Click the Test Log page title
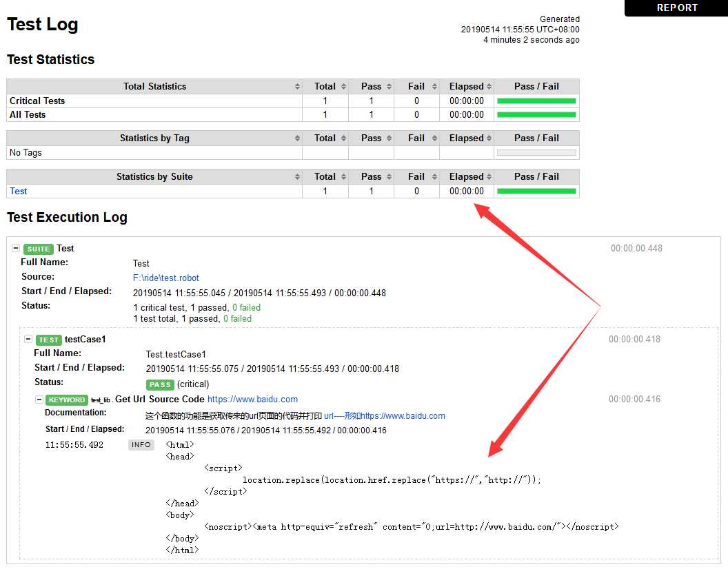The image size is (728, 569). click(42, 24)
